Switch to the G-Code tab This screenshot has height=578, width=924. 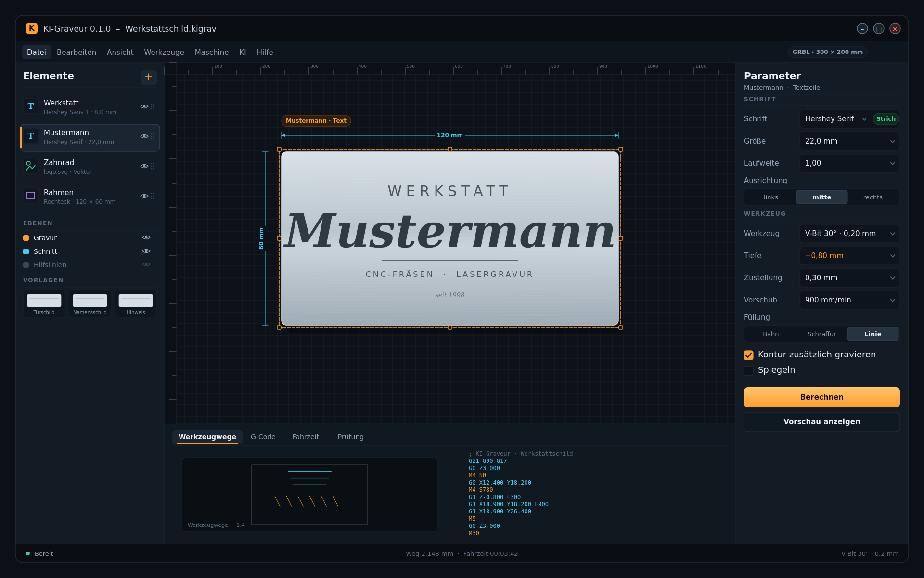(263, 437)
